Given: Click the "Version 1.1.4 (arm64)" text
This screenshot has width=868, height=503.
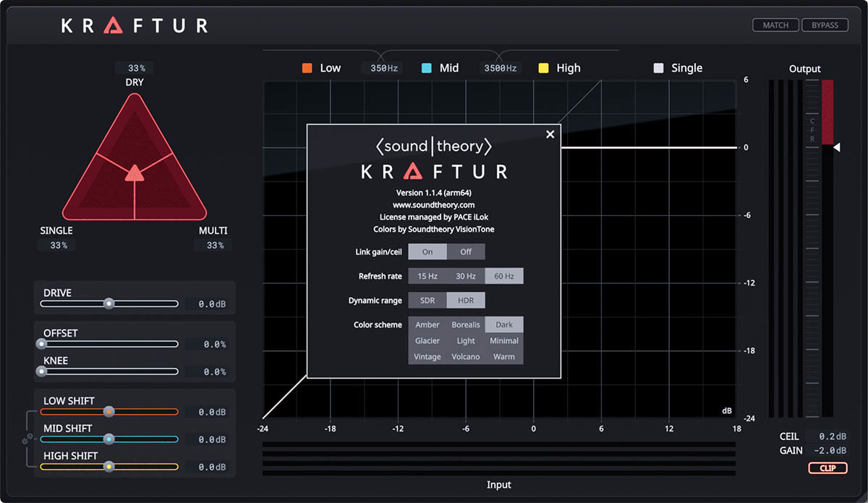Looking at the screenshot, I should pos(434,193).
